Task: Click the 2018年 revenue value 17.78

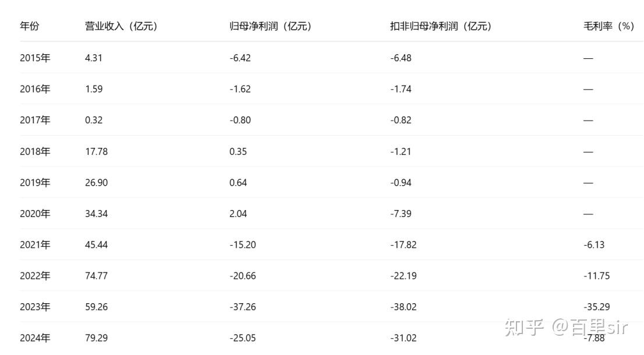Action: click(x=97, y=151)
